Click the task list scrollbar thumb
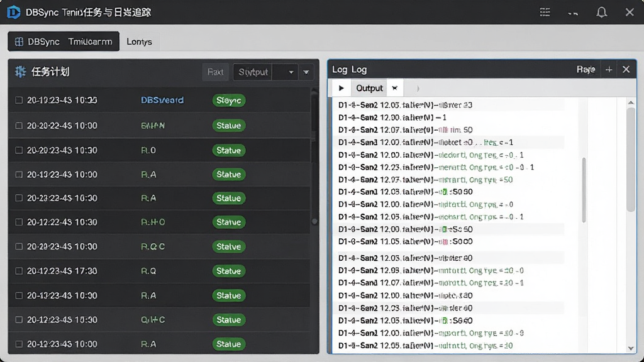 (314, 117)
